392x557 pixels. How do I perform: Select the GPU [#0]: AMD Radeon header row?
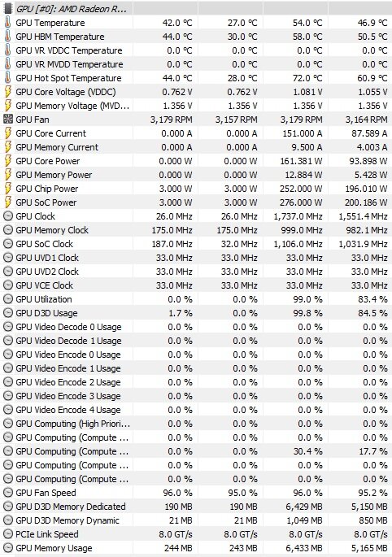(196, 9)
